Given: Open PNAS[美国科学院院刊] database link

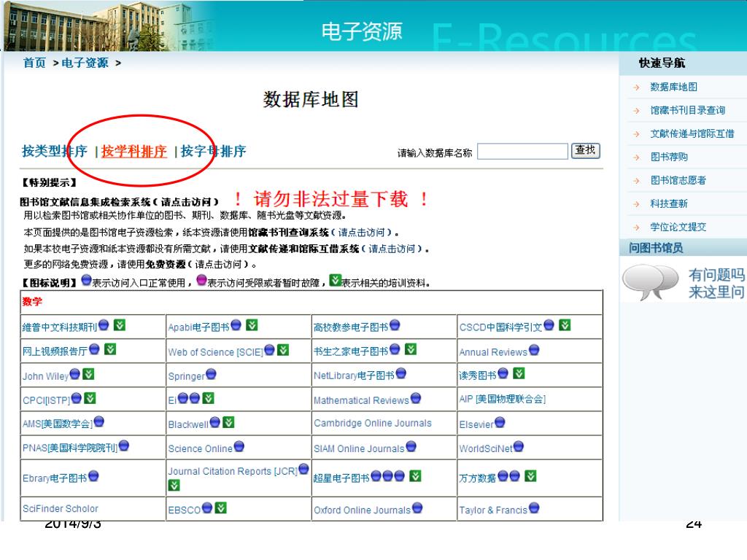Looking at the screenshot, I should pyautogui.click(x=70, y=448).
